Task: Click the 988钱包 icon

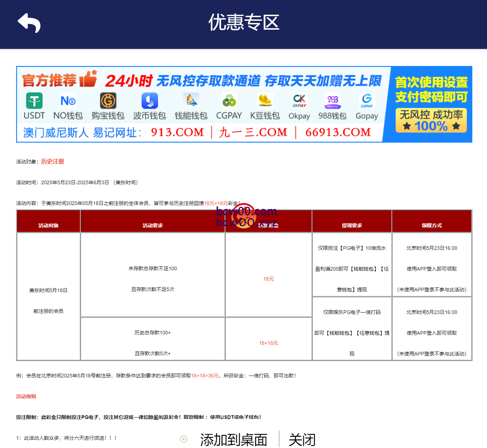Action: 333,101
